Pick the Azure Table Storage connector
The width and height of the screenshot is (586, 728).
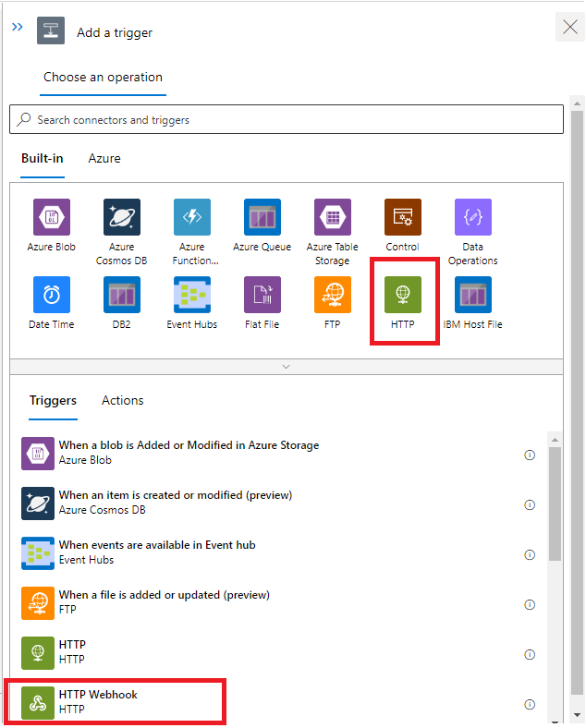[333, 217]
